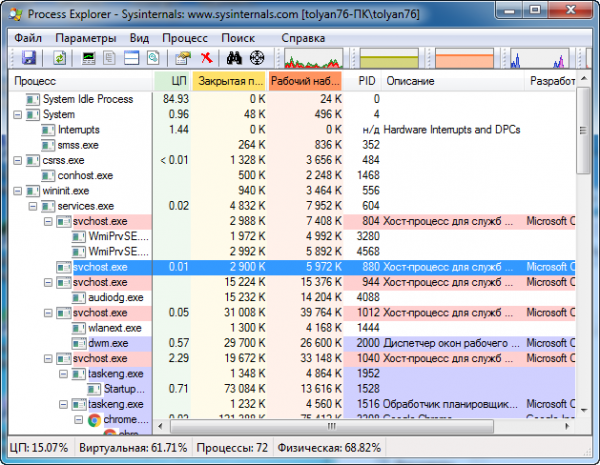Open the Вид menu
The image size is (600, 465).
(x=139, y=38)
